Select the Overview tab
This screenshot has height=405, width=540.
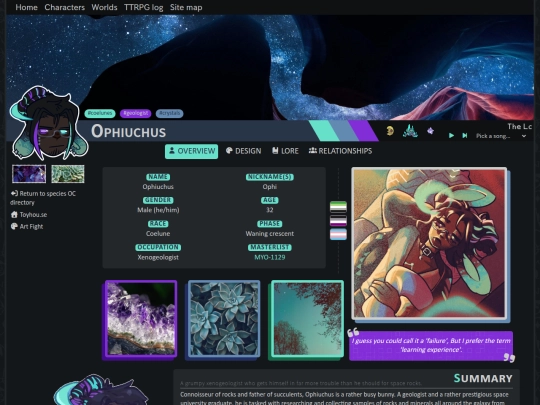point(191,151)
